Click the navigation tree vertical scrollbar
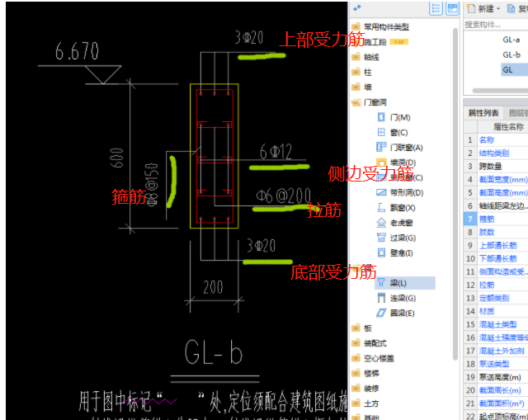The height and width of the screenshot is (420, 528). click(x=455, y=194)
